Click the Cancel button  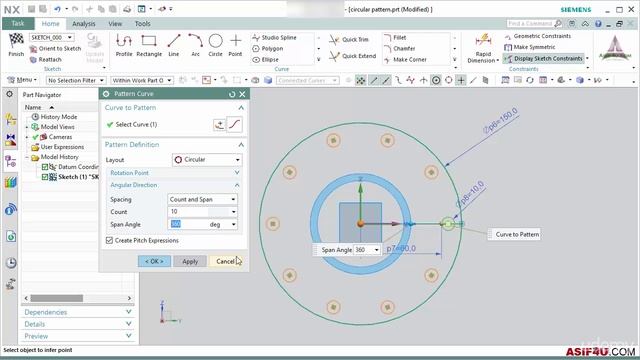tap(225, 261)
